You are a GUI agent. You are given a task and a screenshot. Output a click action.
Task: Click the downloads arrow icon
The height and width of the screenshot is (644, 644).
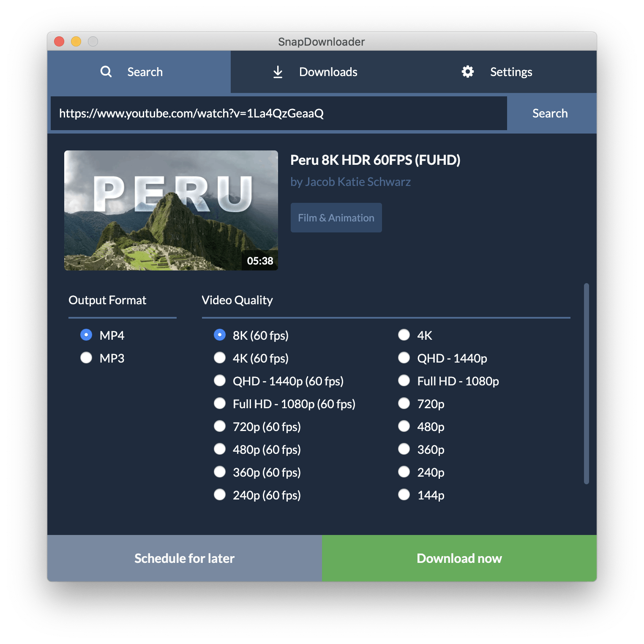(x=278, y=72)
